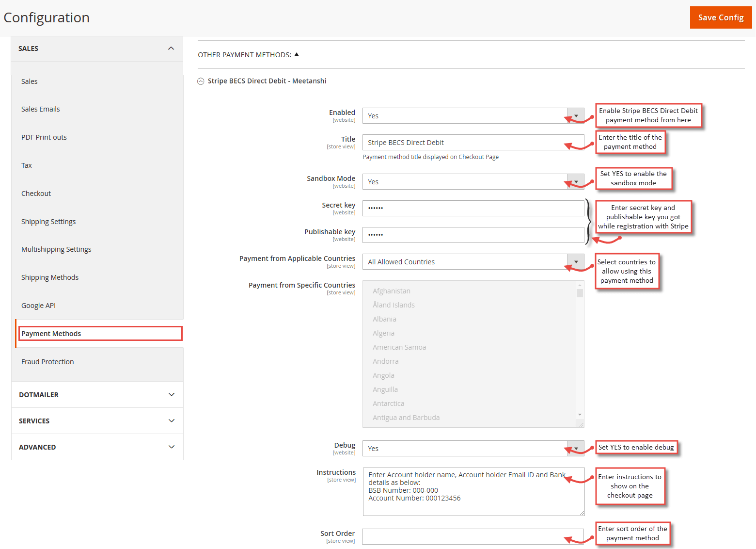Open the Enabled dropdown

[576, 115]
